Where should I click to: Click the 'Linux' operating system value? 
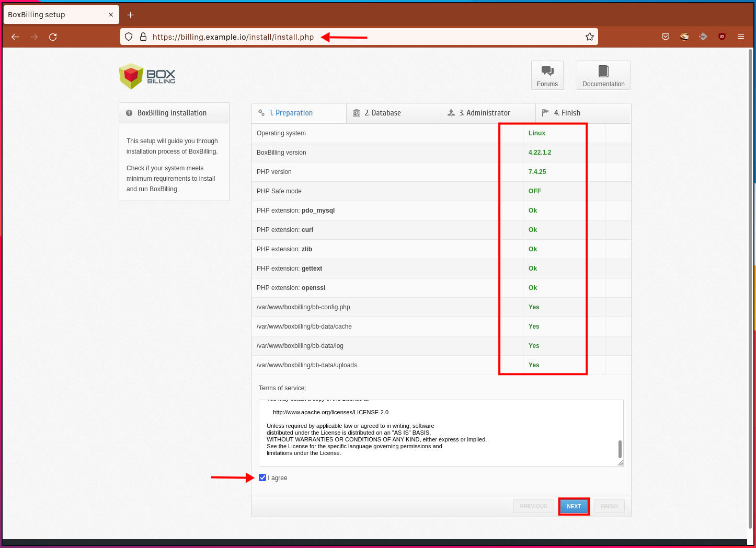click(537, 133)
